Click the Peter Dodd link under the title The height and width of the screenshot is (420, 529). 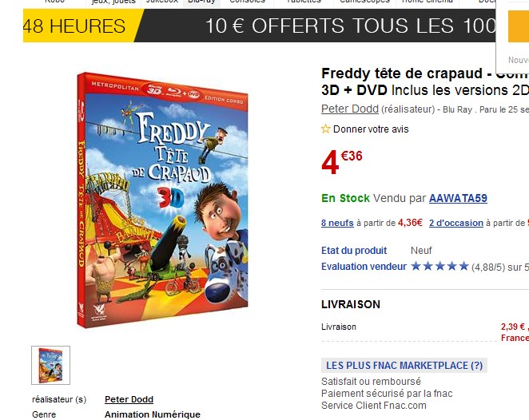point(349,109)
